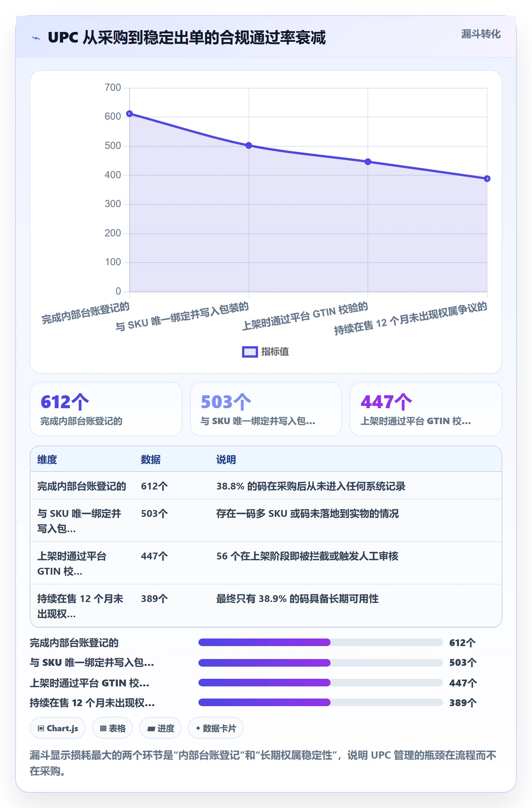Click the chart data point near 447

point(368,162)
